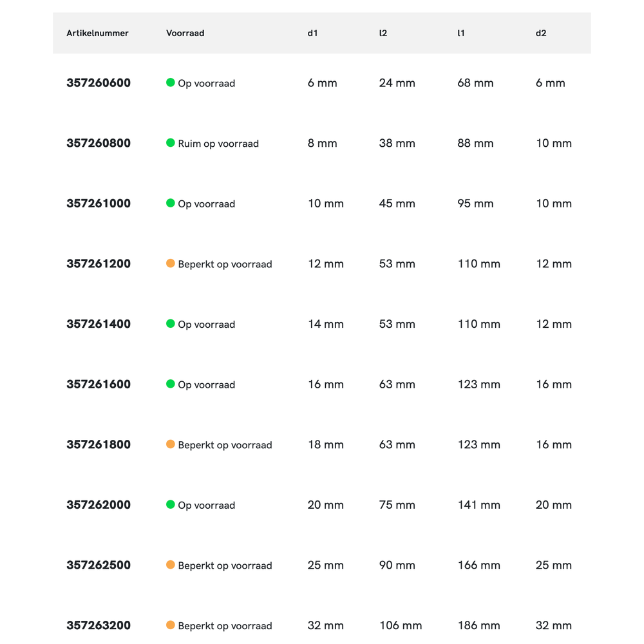Open article number 357260800
This screenshot has width=644, height=644.
(99, 143)
